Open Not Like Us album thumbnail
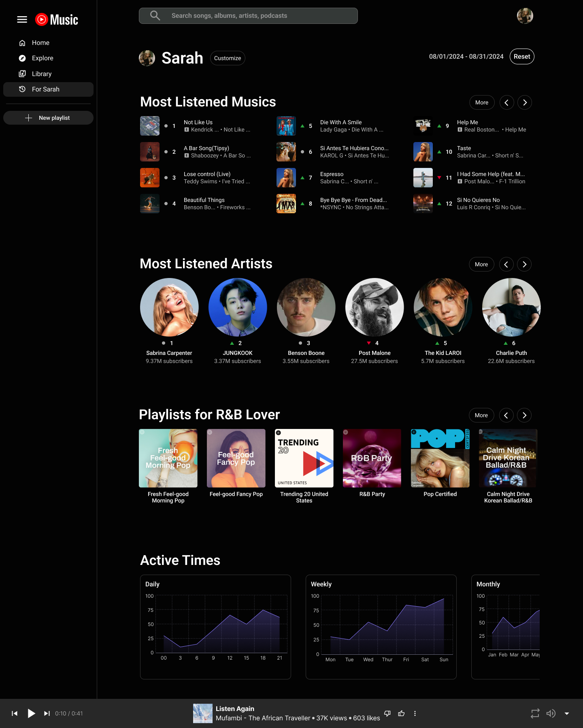The image size is (583, 728). pyautogui.click(x=150, y=126)
